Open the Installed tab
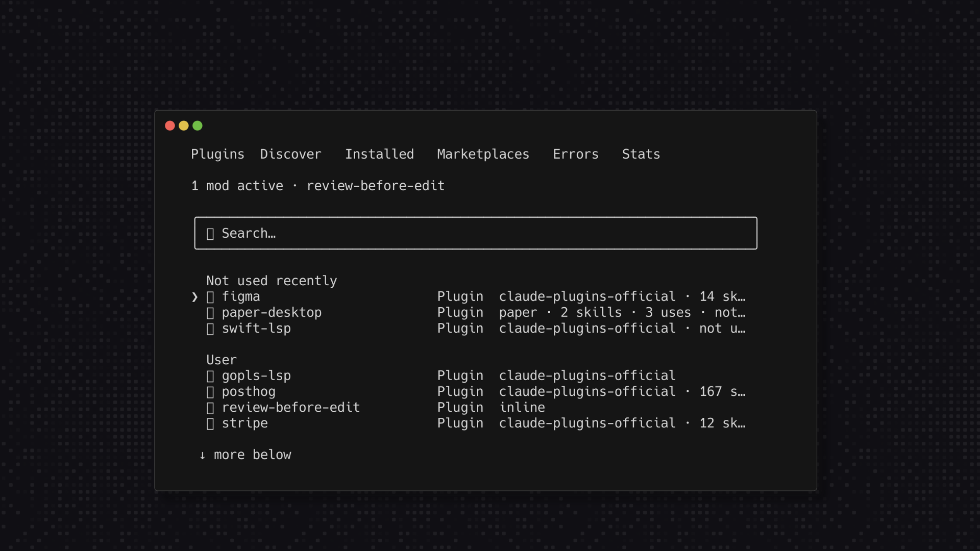This screenshot has width=980, height=551. (379, 154)
